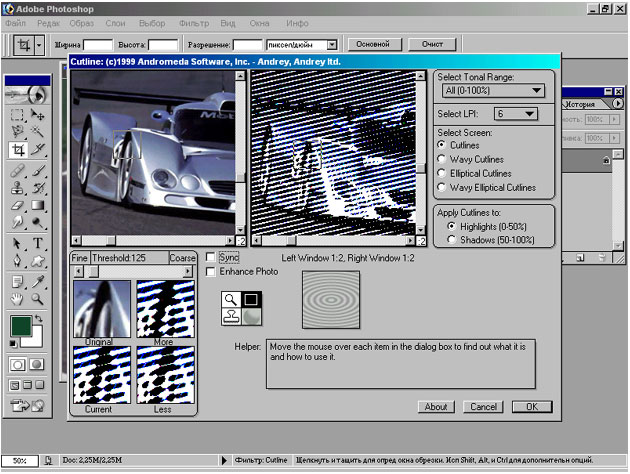
Task: Select the Clone Stamp tool
Action: coord(17,188)
